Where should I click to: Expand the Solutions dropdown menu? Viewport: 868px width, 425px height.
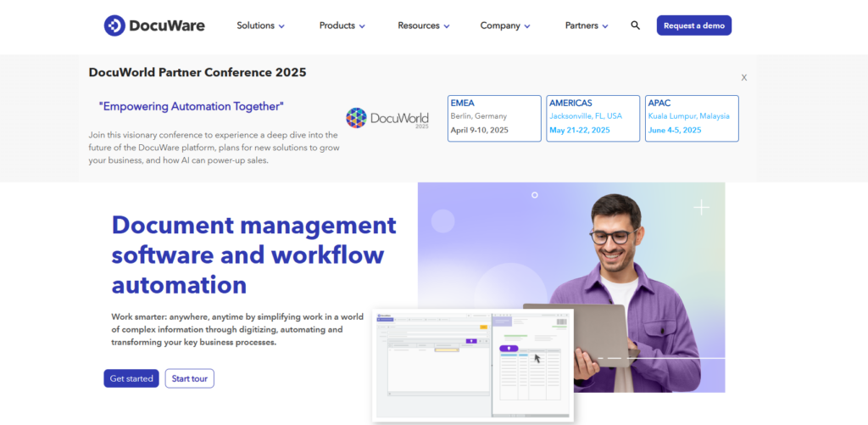click(260, 25)
